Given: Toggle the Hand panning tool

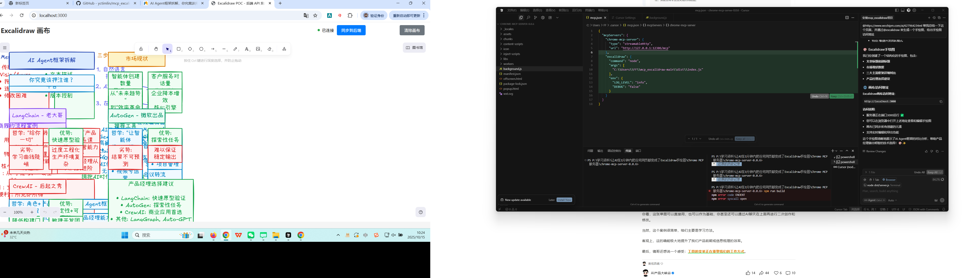Looking at the screenshot, I should click(156, 49).
